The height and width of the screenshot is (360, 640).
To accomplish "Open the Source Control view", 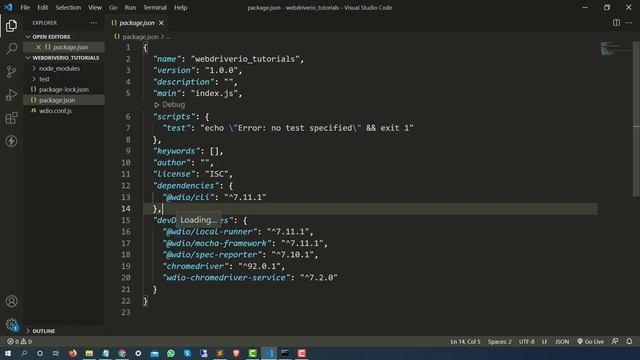I will tap(11, 72).
